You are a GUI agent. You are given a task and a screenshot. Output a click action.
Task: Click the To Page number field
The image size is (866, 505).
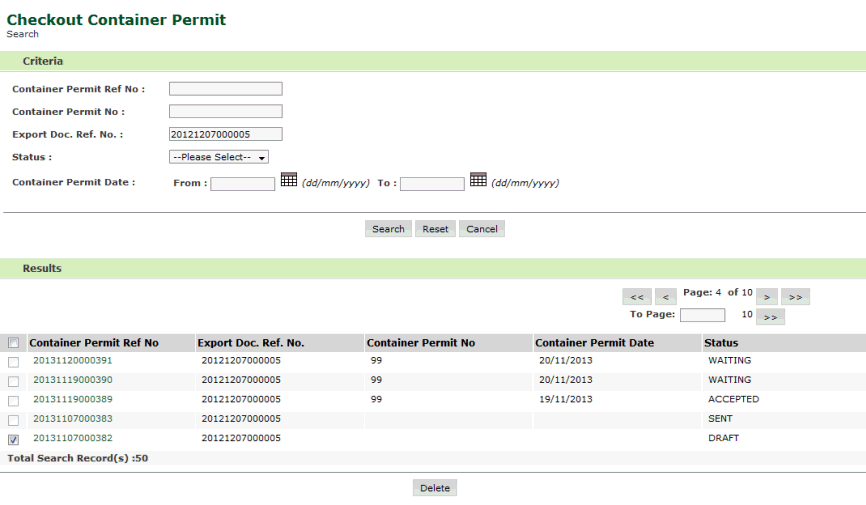(x=702, y=316)
